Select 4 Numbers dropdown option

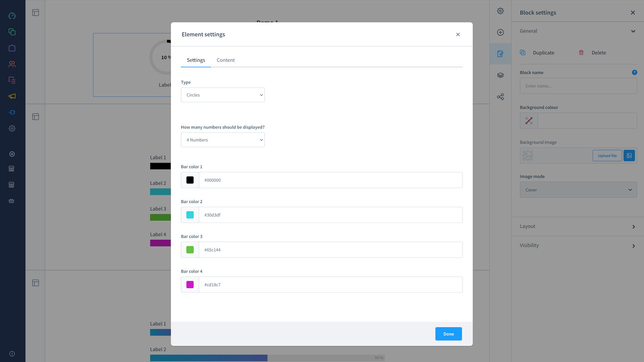click(222, 140)
